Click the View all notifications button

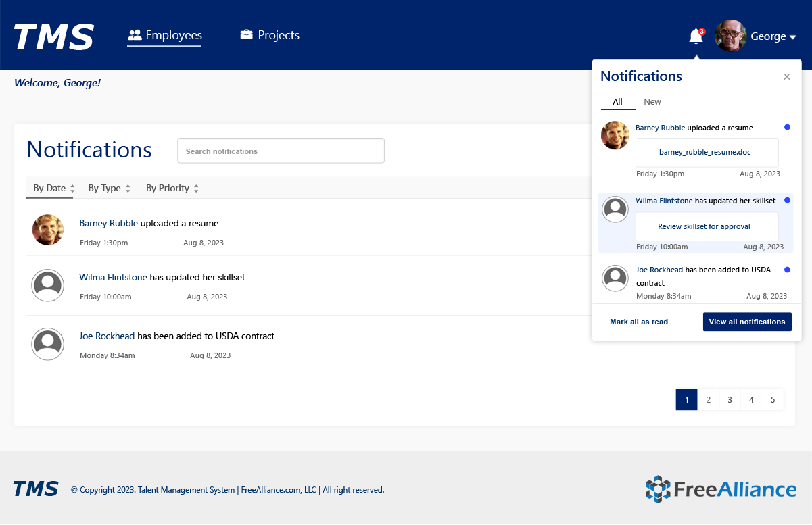[746, 322]
